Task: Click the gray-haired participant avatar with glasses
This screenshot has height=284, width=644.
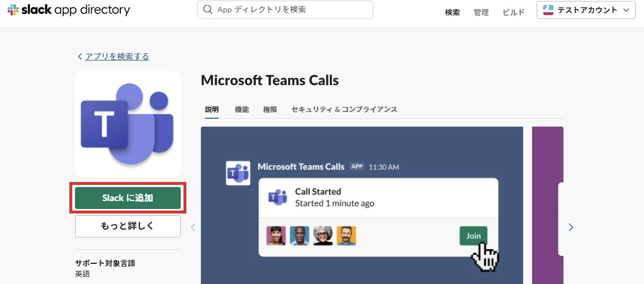Action: click(x=323, y=236)
